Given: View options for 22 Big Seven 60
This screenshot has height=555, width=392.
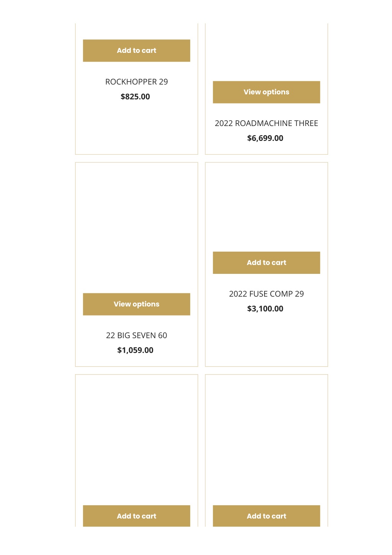Looking at the screenshot, I should coord(136,304).
